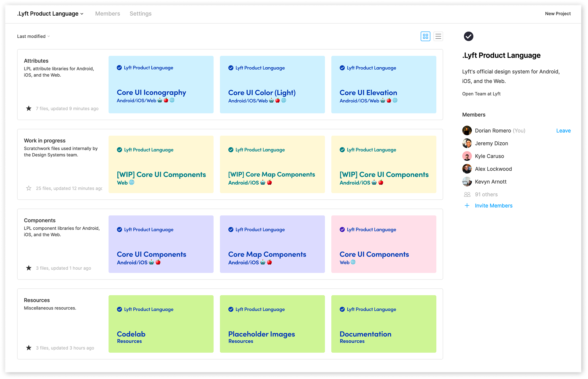
Task: Open the Core UI Color (Light) file
Action: tap(272, 84)
